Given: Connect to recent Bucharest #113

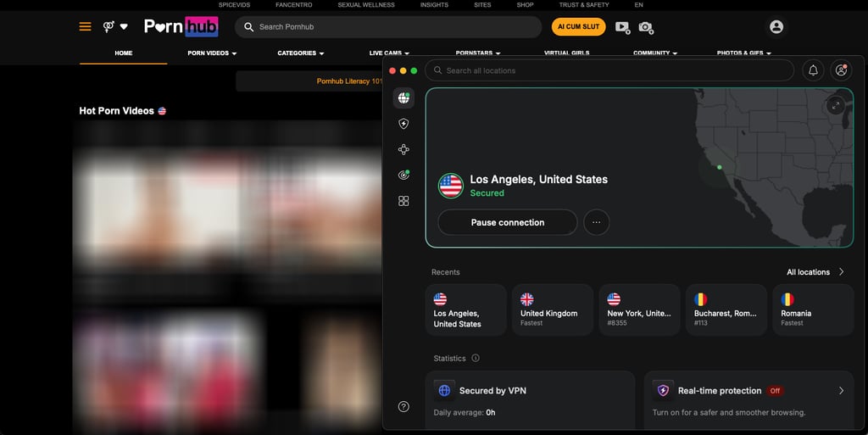Looking at the screenshot, I should pyautogui.click(x=726, y=310).
